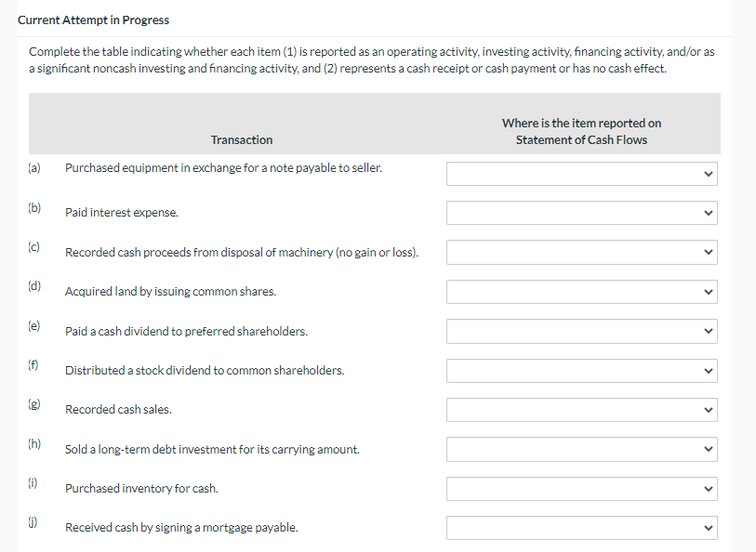Expand the dropdown for mortgage payable item (j)
This screenshot has height=552, width=756.
pyautogui.click(x=581, y=527)
